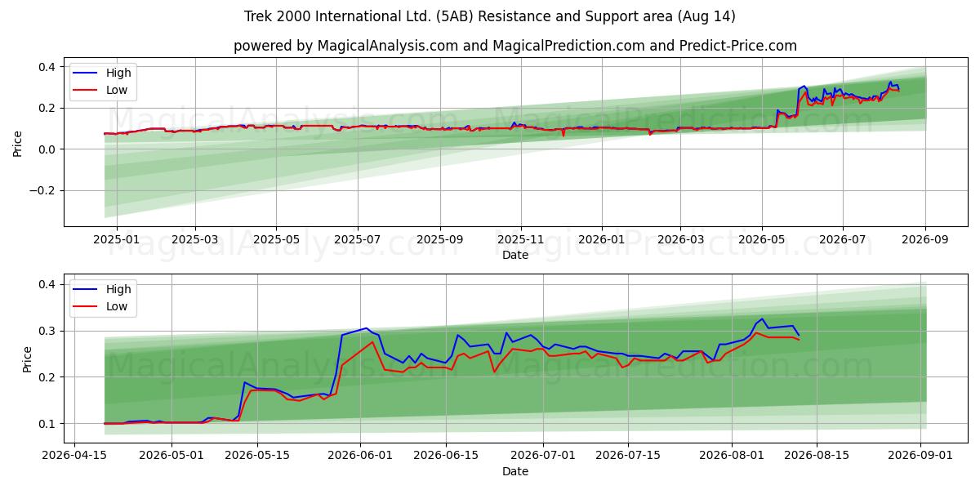Viewport: 980px width, 490px height.
Task: Click the 'Price' y-axis label of bottom chart
Action: click(28, 359)
